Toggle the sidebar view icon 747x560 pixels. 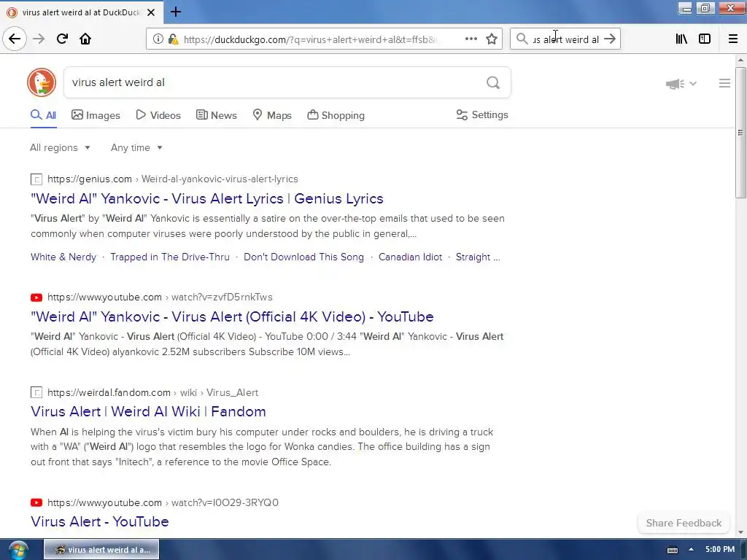pos(705,39)
